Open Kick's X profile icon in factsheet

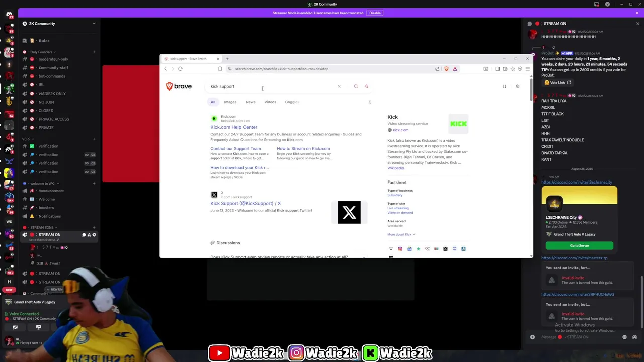(445, 249)
